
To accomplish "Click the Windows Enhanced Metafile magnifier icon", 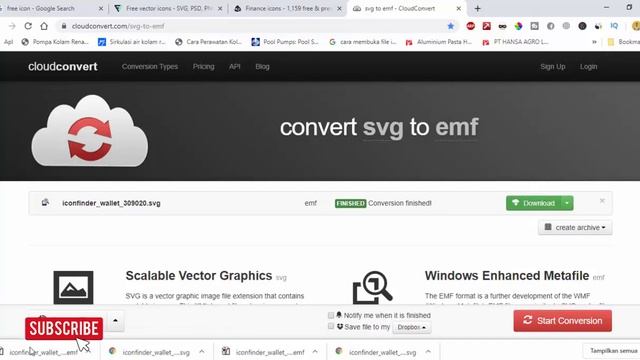I will tap(372, 287).
